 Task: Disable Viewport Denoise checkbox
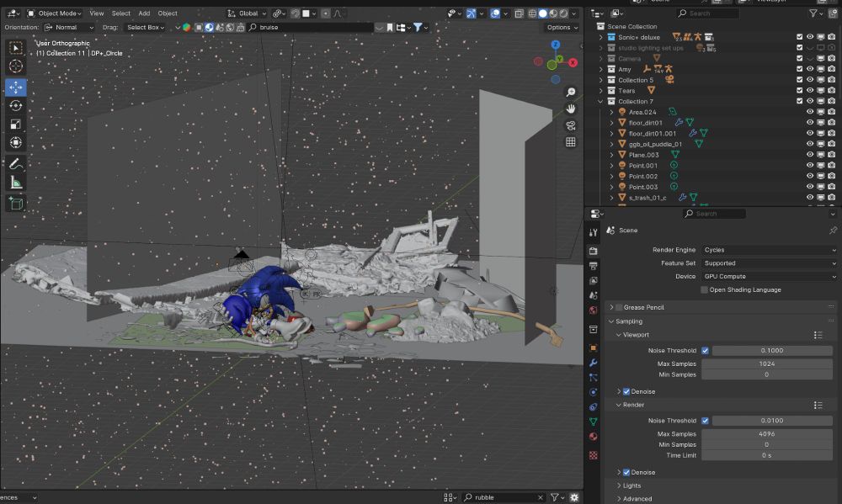point(626,392)
